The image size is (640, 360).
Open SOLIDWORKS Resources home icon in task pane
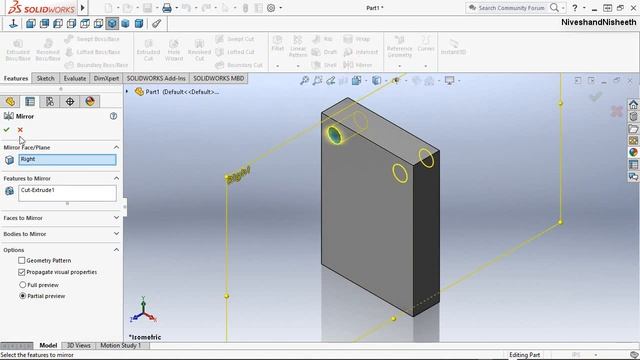tap(633, 104)
